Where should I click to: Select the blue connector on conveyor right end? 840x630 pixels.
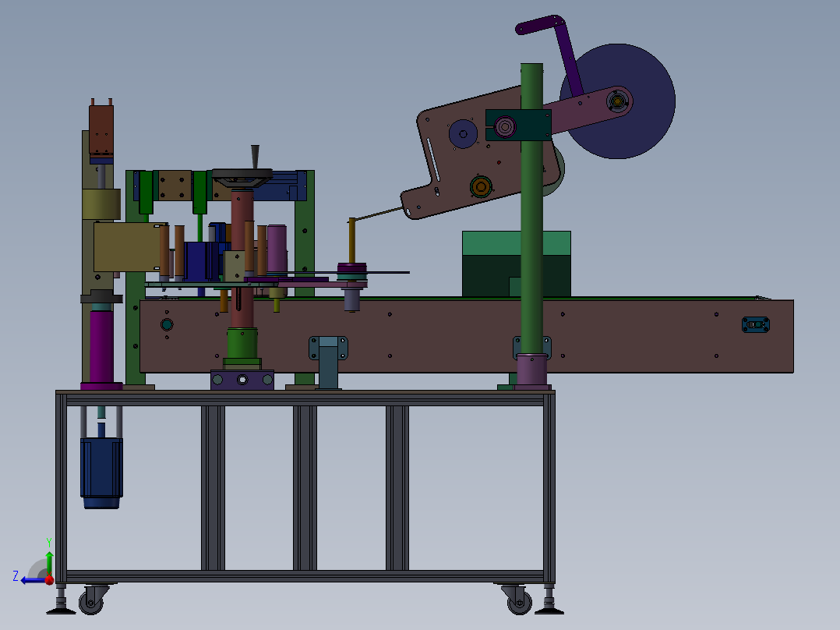tap(756, 324)
